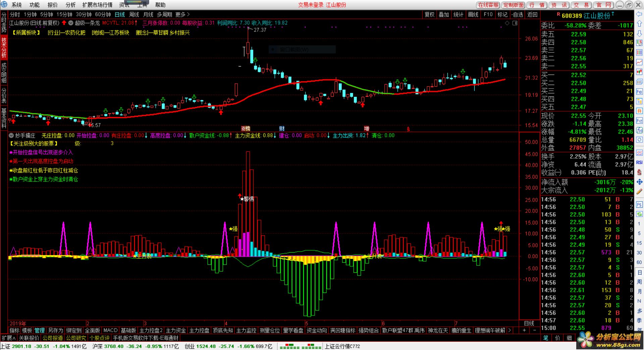Expand the 超级一条龙 indicator dropdown
Image resolution: width=644 pixels, height=350 pixels.
pos(71,23)
